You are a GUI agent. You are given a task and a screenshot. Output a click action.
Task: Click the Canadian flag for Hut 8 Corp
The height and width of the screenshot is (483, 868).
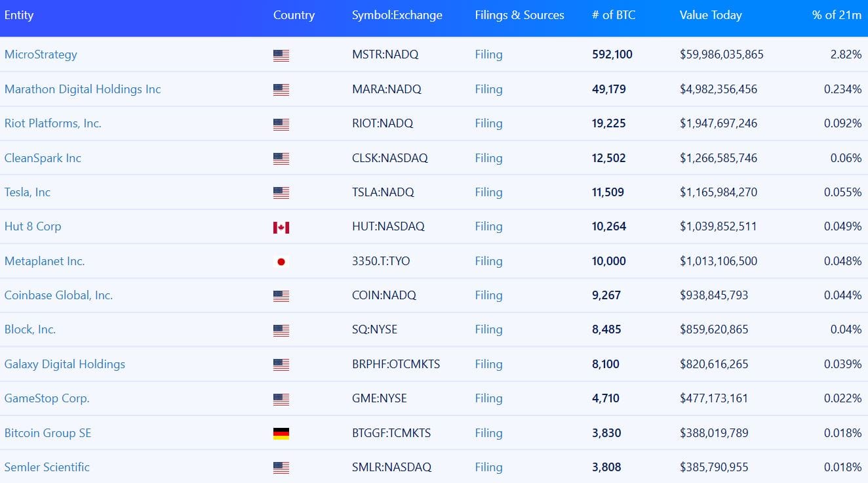(281, 227)
